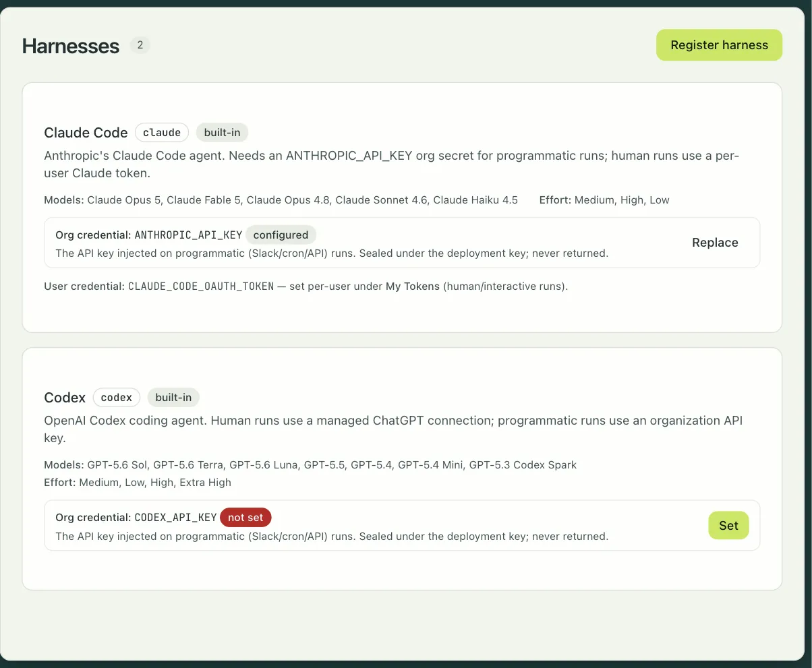Image resolution: width=812 pixels, height=668 pixels.
Task: Click the claude identifier tag
Action: (162, 133)
